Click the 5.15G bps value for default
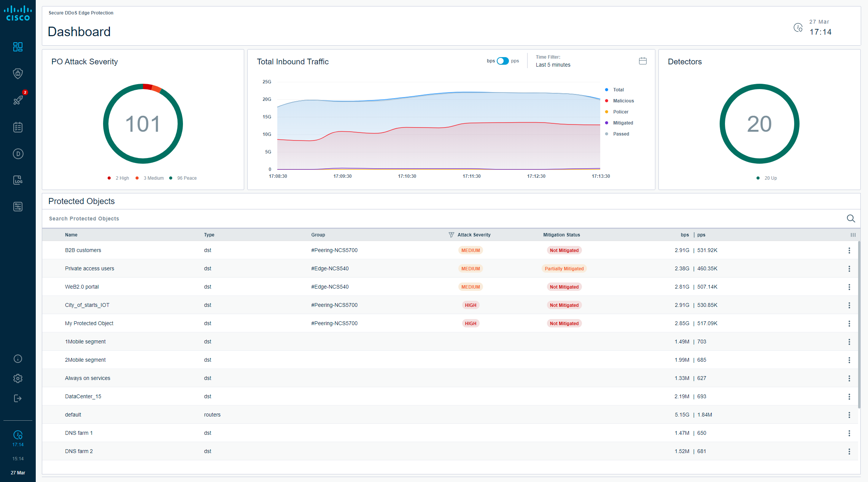This screenshot has height=482, width=868. [x=682, y=415]
